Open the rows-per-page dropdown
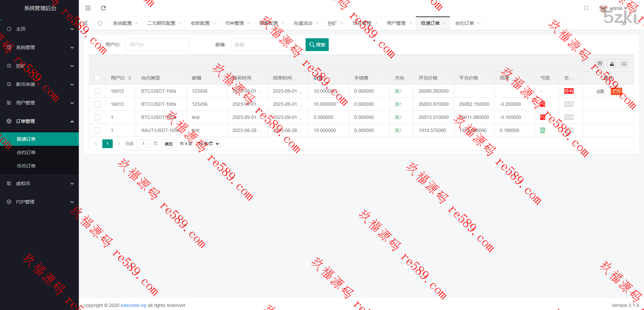Screen dimensions: 644x310 pos(208,144)
